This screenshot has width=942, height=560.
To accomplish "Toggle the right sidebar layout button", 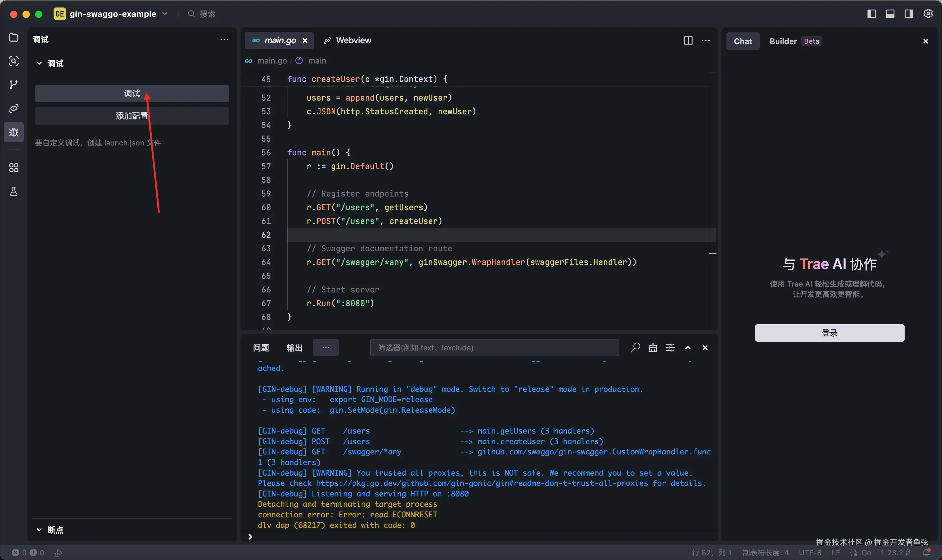I will pyautogui.click(x=909, y=14).
